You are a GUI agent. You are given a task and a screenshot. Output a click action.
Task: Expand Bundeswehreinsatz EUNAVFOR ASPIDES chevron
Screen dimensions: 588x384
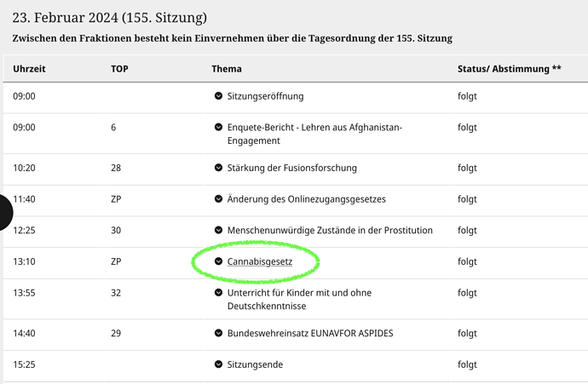click(218, 333)
